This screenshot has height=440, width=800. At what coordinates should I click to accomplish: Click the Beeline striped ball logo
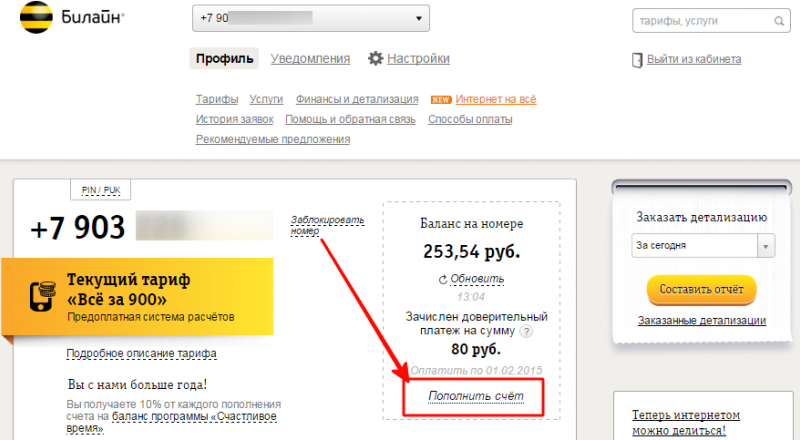(x=36, y=17)
